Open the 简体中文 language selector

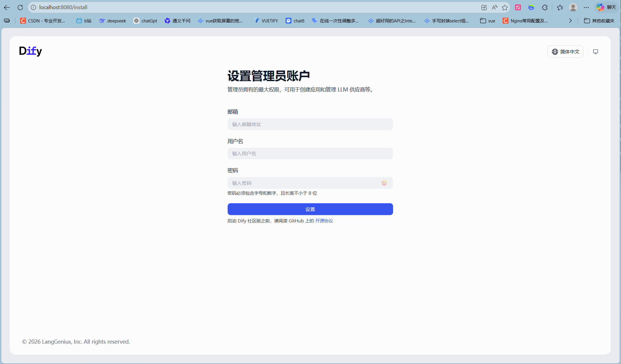[x=565, y=52]
